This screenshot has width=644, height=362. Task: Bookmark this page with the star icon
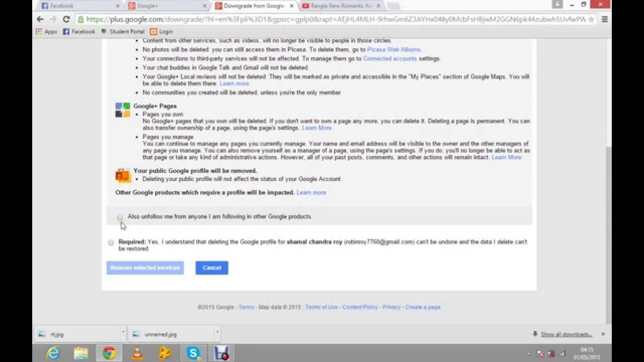(591, 19)
